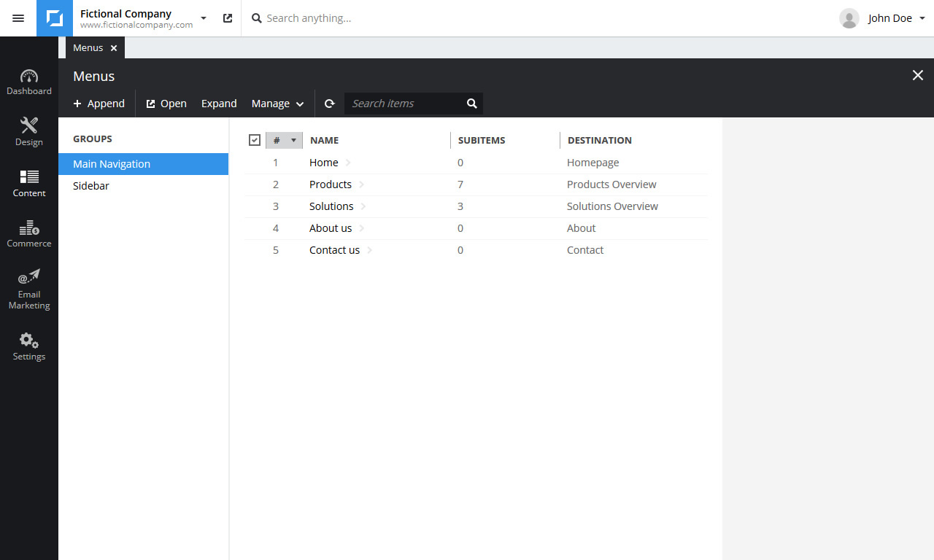The width and height of the screenshot is (934, 560).
Task: Open the Dashboard section
Action: 29,82
